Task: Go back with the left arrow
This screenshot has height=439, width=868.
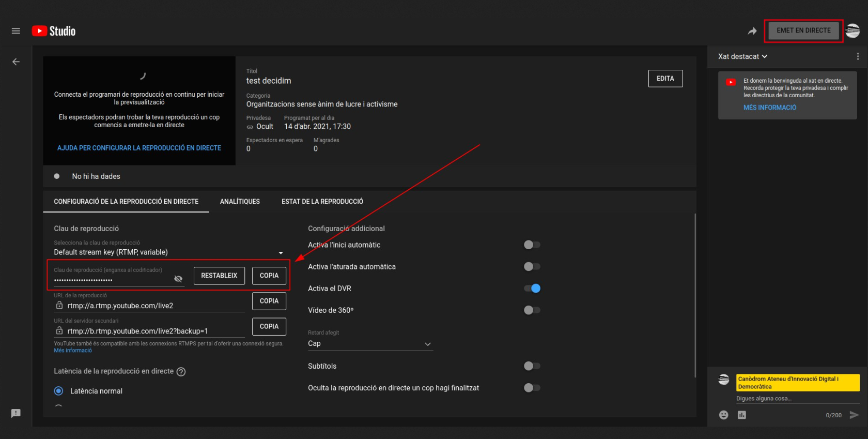Action: tap(16, 62)
